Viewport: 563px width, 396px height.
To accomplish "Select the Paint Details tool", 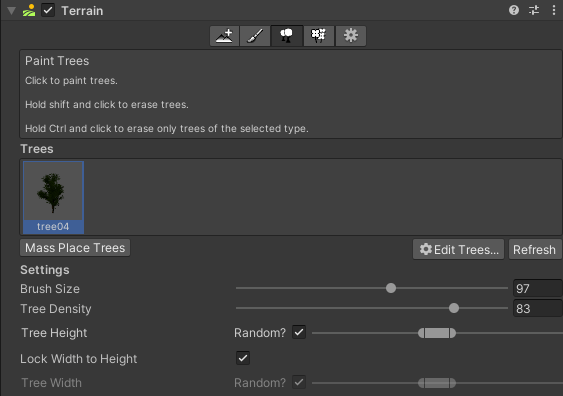I will point(319,36).
